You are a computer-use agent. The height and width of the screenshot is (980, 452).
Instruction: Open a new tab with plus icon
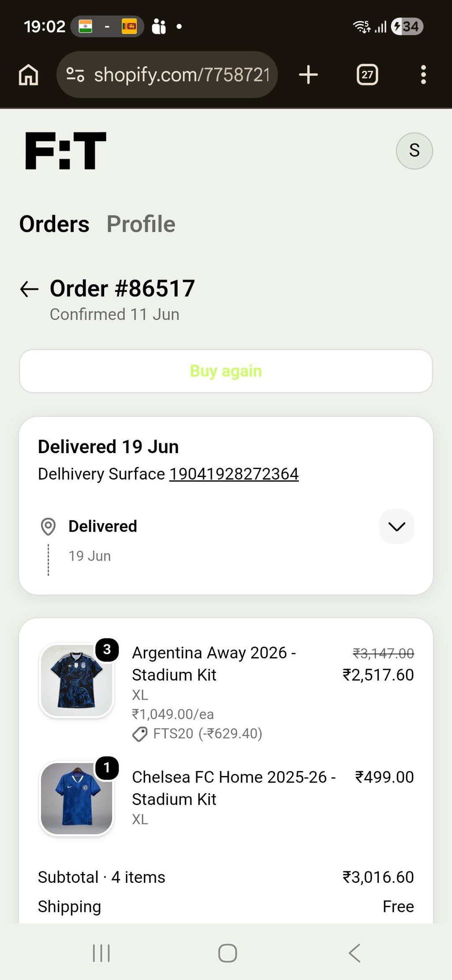click(x=308, y=75)
